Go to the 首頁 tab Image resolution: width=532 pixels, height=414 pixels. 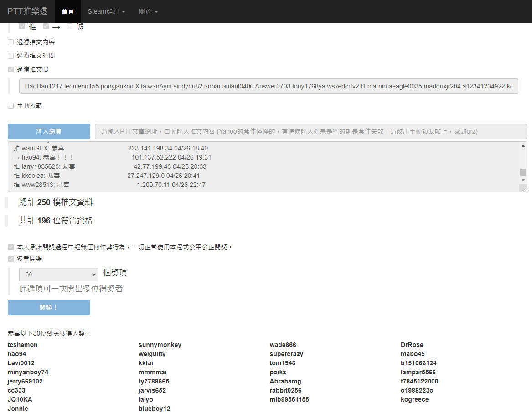click(x=67, y=11)
